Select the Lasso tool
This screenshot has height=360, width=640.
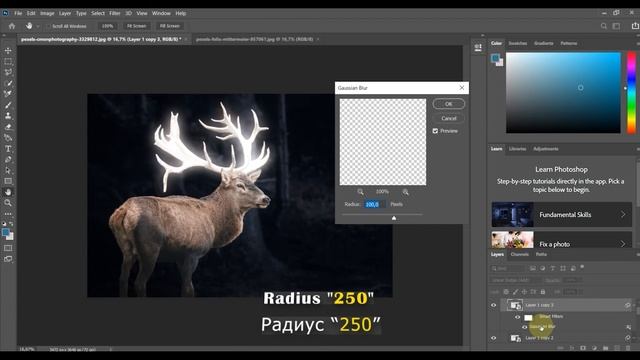[x=8, y=72]
